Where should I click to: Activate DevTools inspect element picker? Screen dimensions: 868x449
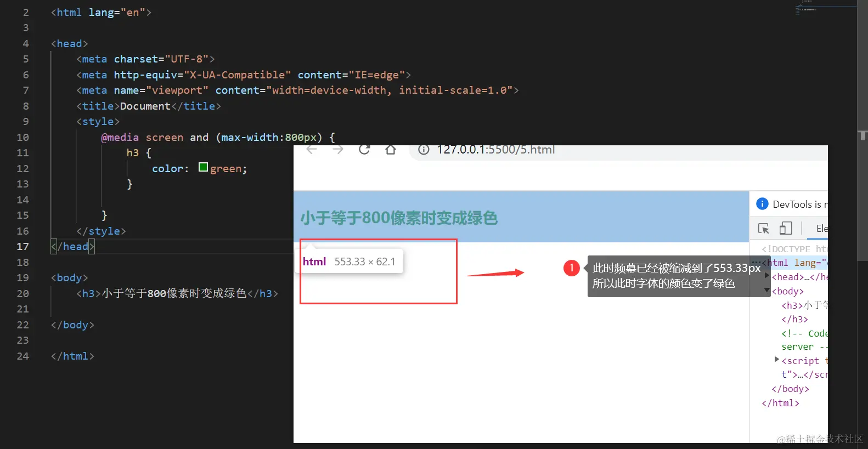pyautogui.click(x=764, y=229)
